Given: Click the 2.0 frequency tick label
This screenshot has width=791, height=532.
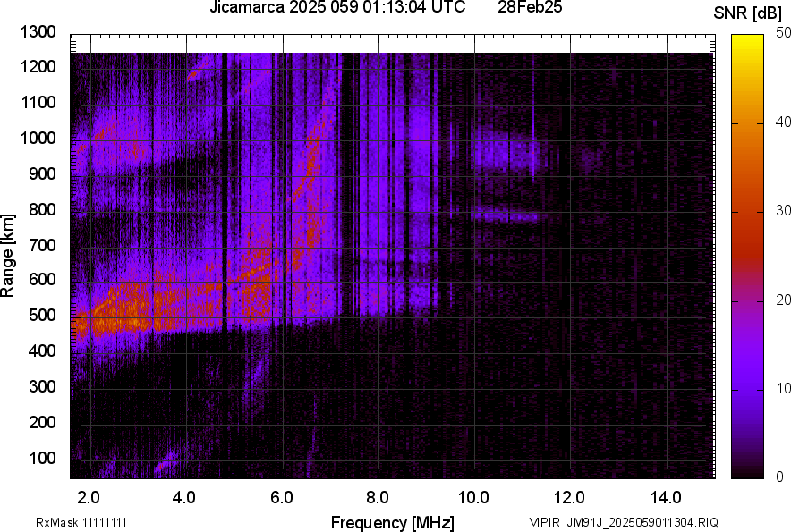Looking at the screenshot, I should (89, 497).
